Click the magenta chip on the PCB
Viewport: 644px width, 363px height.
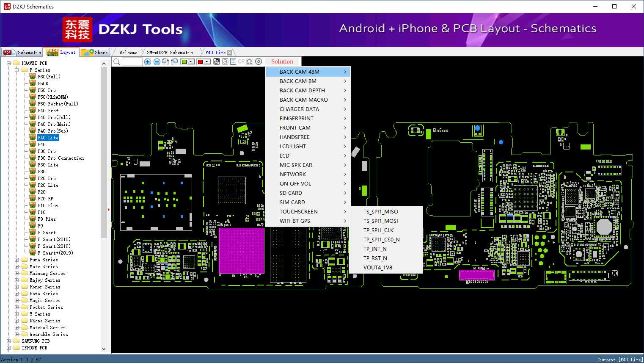tap(242, 250)
